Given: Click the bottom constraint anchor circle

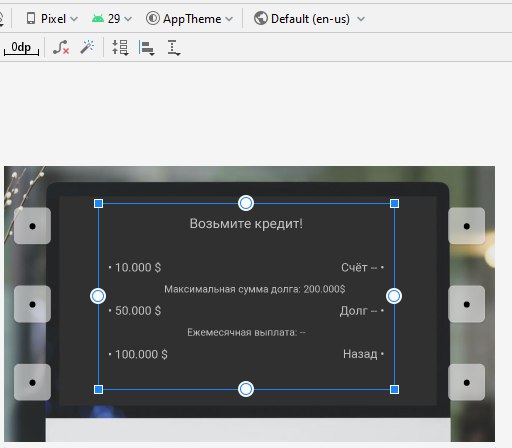Looking at the screenshot, I should (246, 389).
